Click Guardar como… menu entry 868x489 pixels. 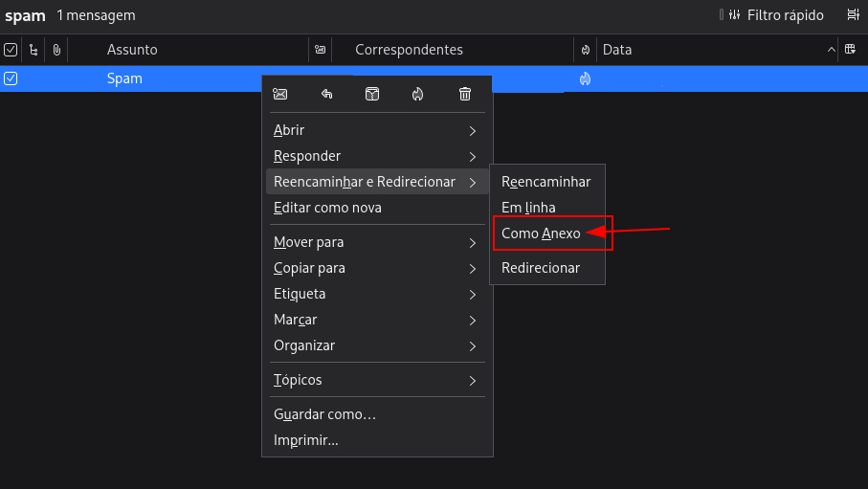(324, 414)
